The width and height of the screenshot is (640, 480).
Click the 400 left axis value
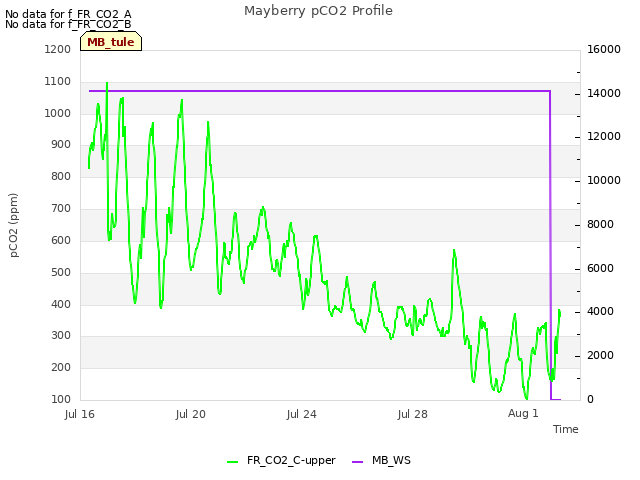click(61, 304)
